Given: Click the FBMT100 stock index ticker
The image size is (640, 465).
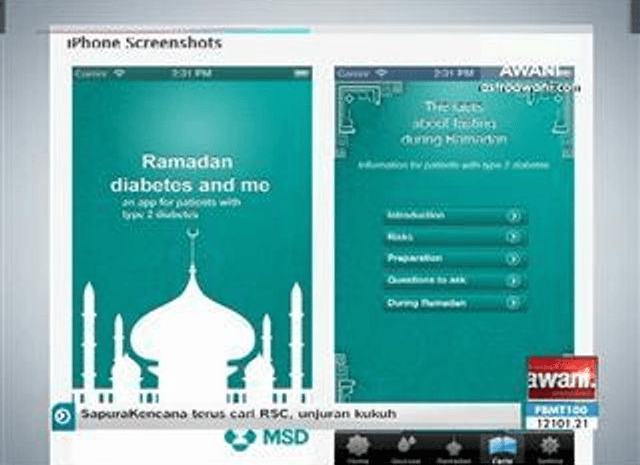Looking at the screenshot, I should [x=562, y=409].
